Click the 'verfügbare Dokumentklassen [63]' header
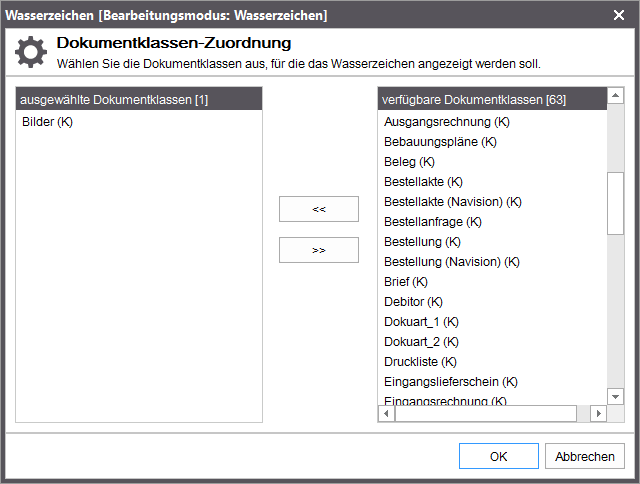 492,99
